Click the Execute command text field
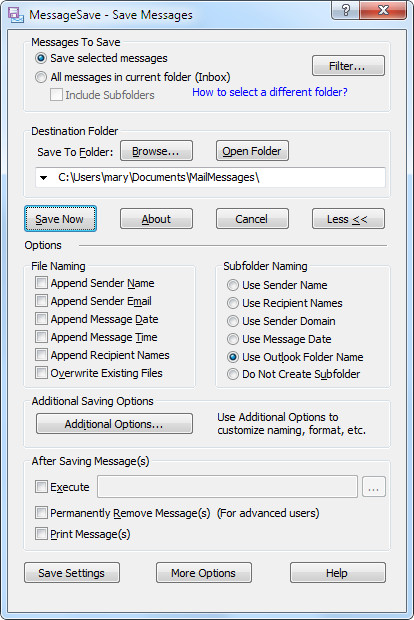Image resolution: width=414 pixels, height=620 pixels. coord(227,487)
